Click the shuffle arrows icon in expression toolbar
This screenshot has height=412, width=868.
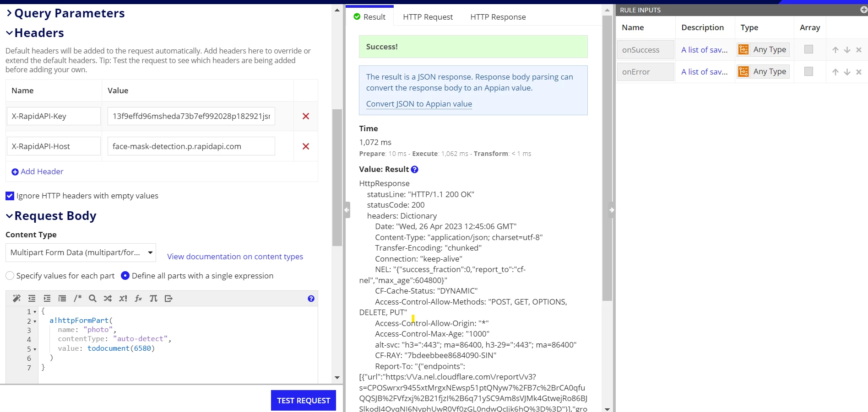point(108,299)
